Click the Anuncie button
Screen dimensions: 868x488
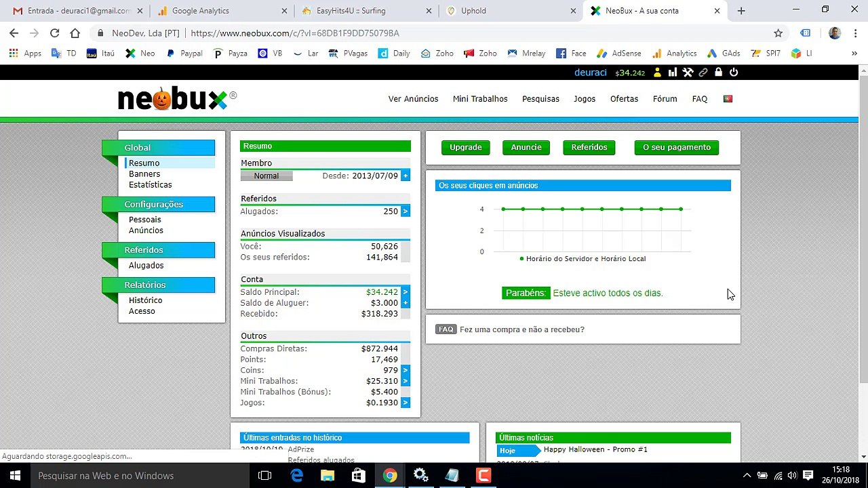click(526, 147)
